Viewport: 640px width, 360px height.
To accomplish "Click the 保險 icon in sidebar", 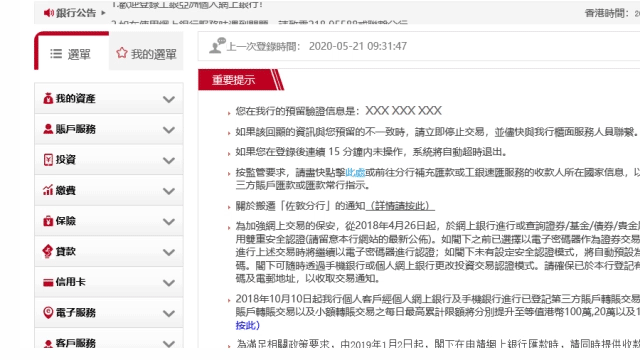I will (48, 221).
